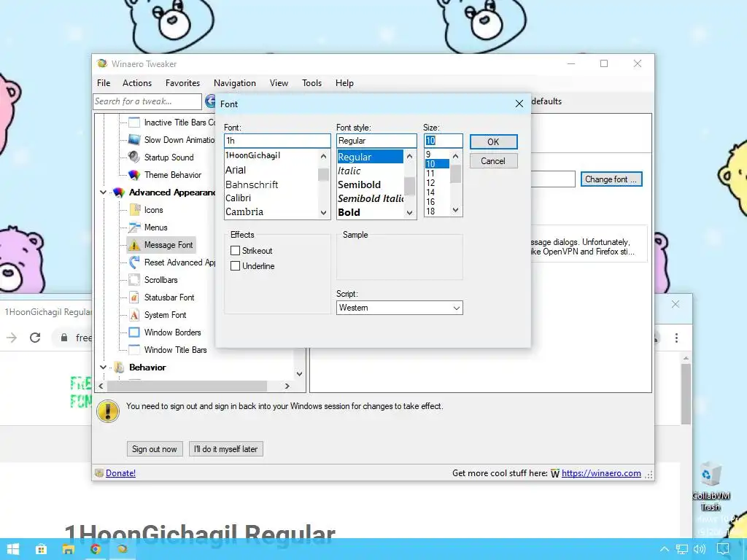Switch to Chrome in the taskbar
The width and height of the screenshot is (747, 560).
coord(96,550)
